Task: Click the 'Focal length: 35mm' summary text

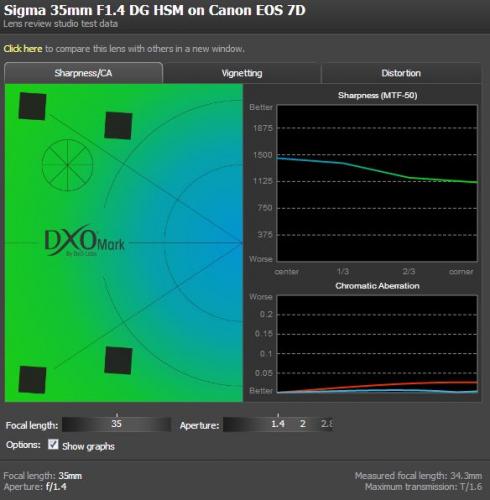Action: click(43, 476)
